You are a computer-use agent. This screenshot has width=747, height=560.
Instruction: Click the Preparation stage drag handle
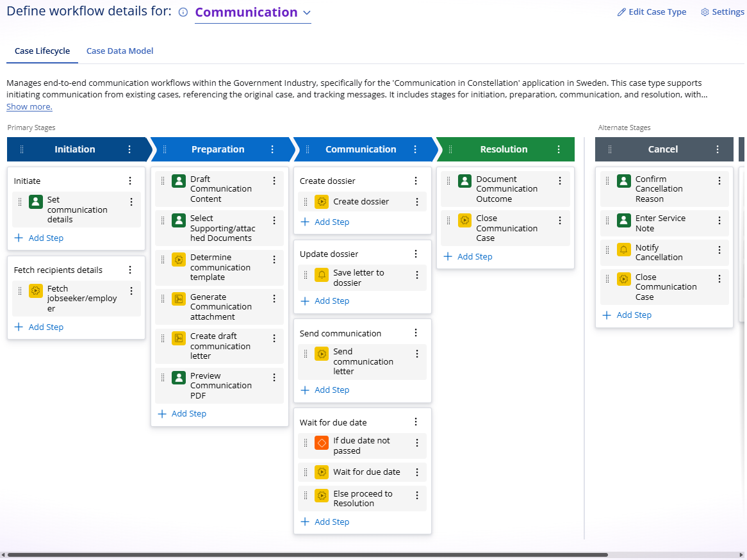tap(165, 149)
